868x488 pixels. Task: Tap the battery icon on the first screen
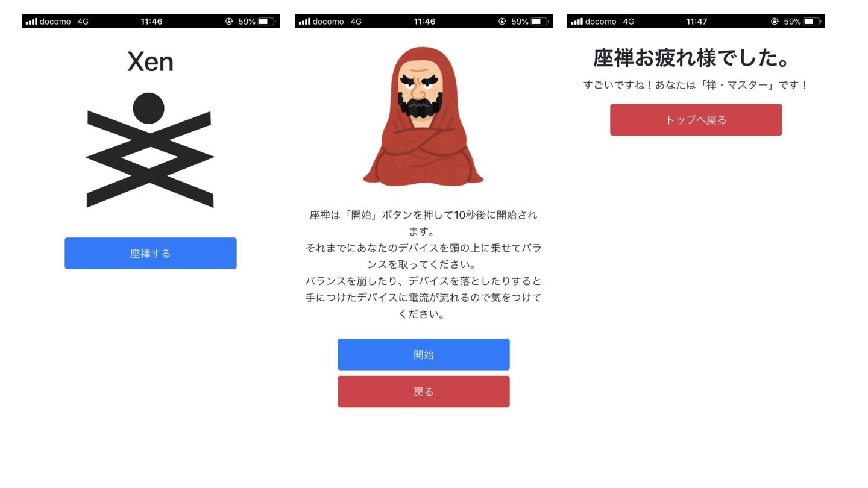267,22
